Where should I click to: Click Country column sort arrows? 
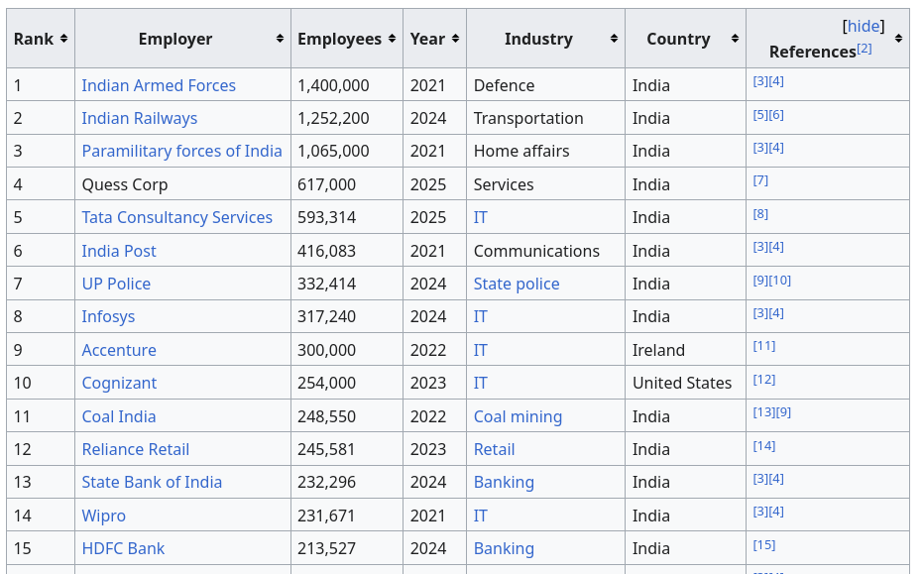click(735, 39)
